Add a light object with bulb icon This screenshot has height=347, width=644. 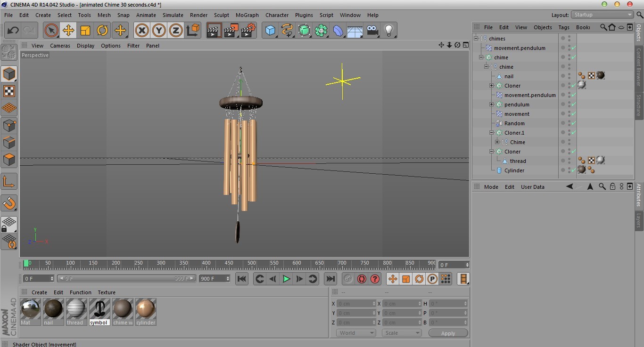coord(388,31)
